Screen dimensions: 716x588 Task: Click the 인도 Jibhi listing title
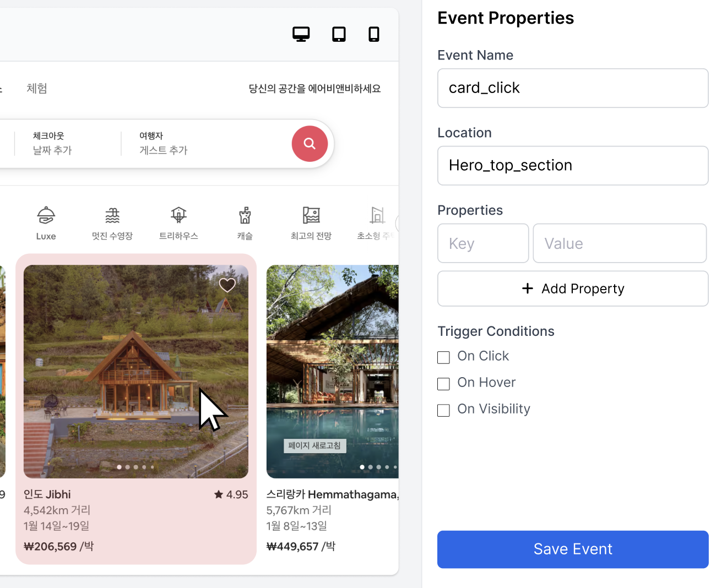pyautogui.click(x=47, y=494)
